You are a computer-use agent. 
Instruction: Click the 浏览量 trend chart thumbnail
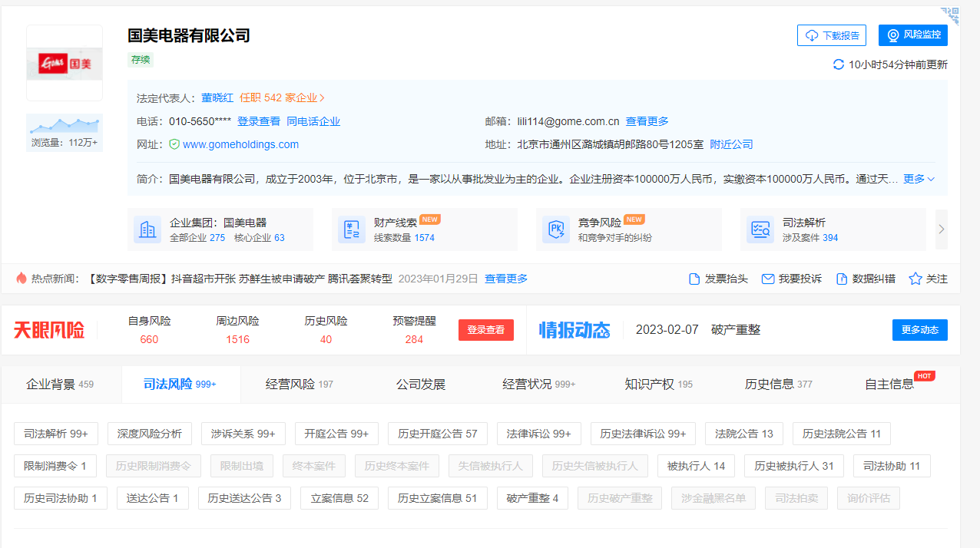pyautogui.click(x=65, y=124)
